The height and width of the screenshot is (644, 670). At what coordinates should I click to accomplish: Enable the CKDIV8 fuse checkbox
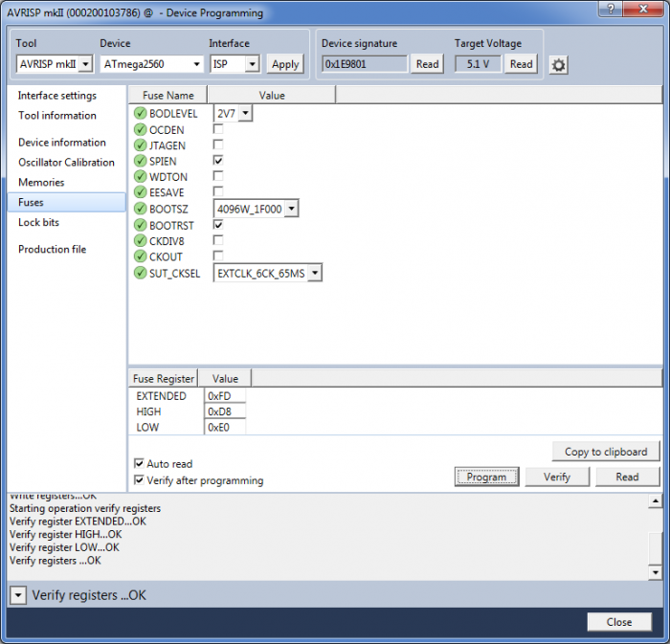pyautogui.click(x=218, y=240)
